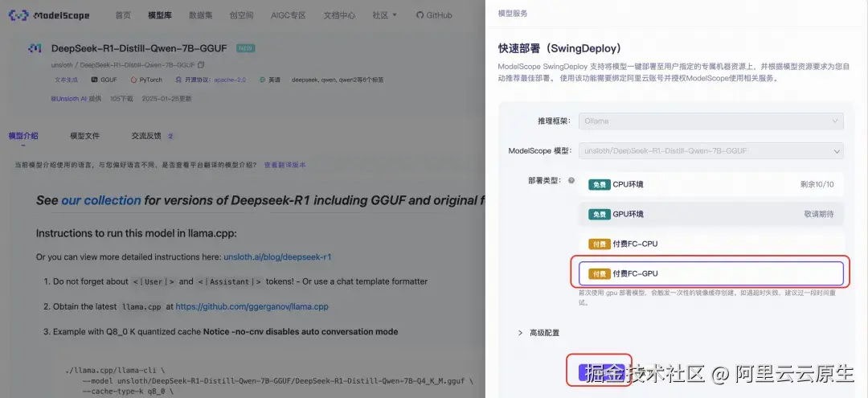Open the github.com/ggerganov/llama.cpp link
Image resolution: width=868 pixels, height=398 pixels.
point(252,306)
